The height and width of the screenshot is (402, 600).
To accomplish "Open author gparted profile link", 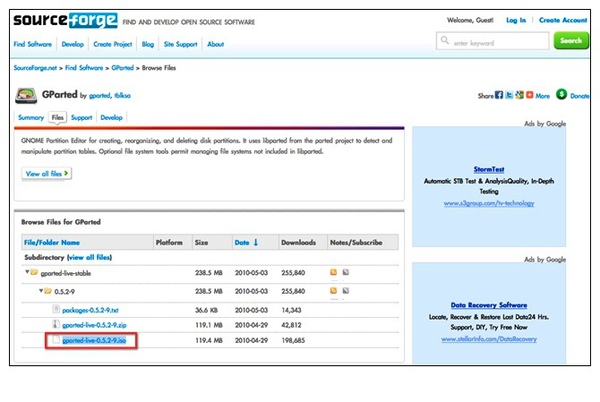I will coord(99,96).
